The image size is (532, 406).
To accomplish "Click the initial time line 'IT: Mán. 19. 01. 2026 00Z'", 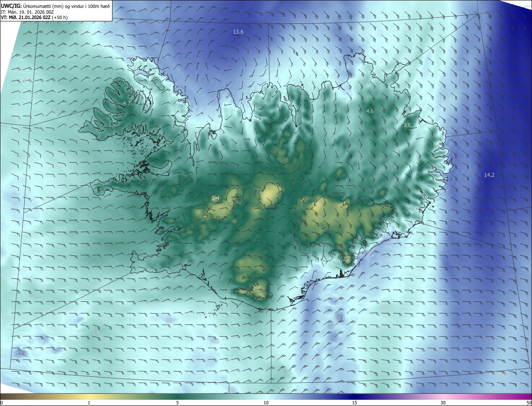I will pos(27,12).
